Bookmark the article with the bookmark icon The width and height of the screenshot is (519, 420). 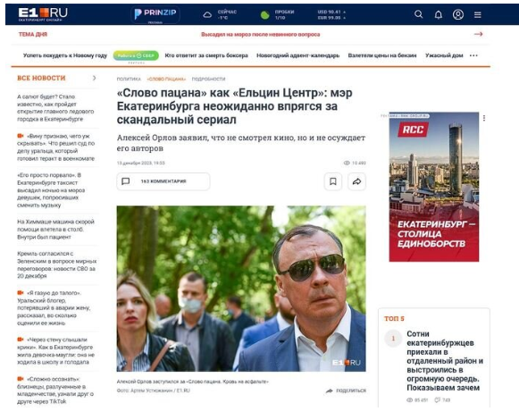coord(333,181)
